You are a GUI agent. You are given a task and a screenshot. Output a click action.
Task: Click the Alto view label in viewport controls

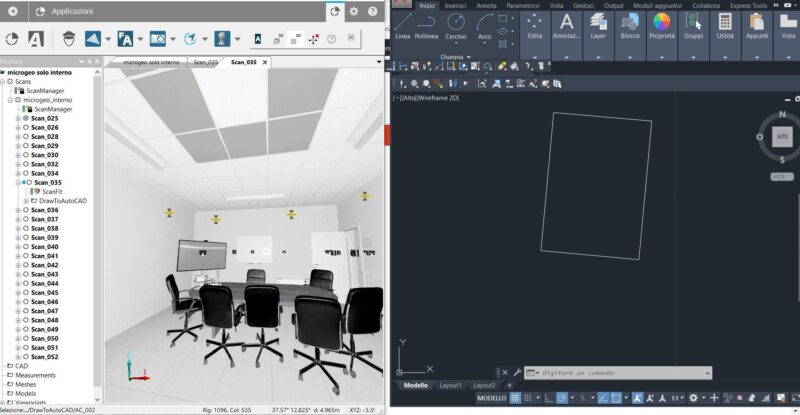pyautogui.click(x=409, y=97)
